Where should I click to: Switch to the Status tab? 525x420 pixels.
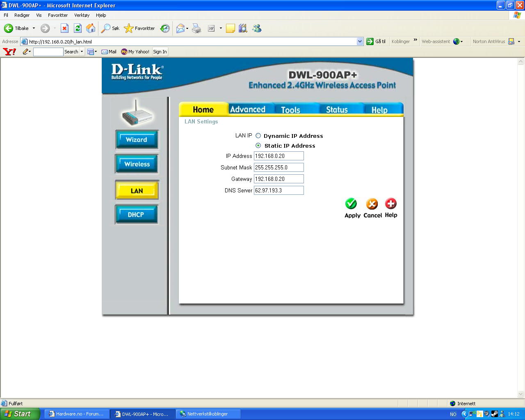coord(337,110)
